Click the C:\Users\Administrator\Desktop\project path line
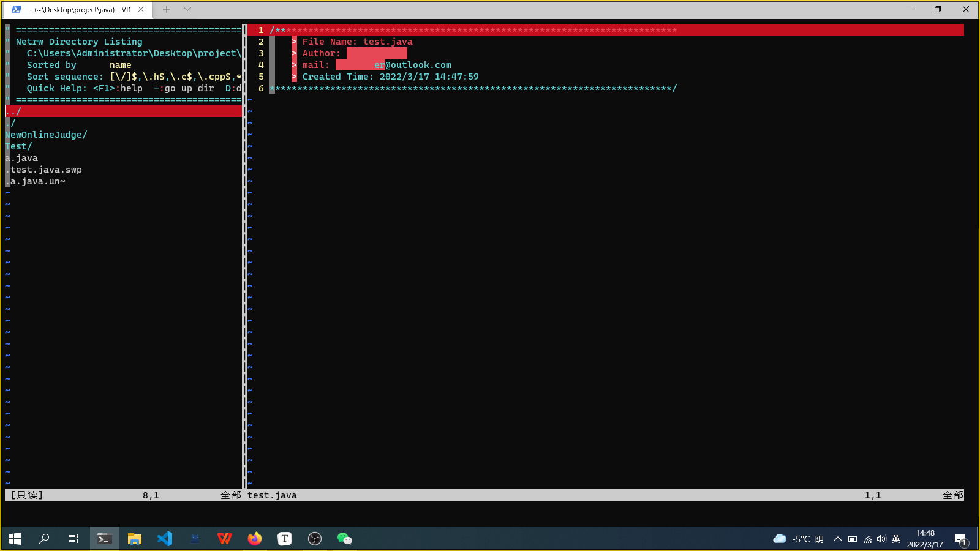Viewport: 980px width, 551px height. (134, 53)
